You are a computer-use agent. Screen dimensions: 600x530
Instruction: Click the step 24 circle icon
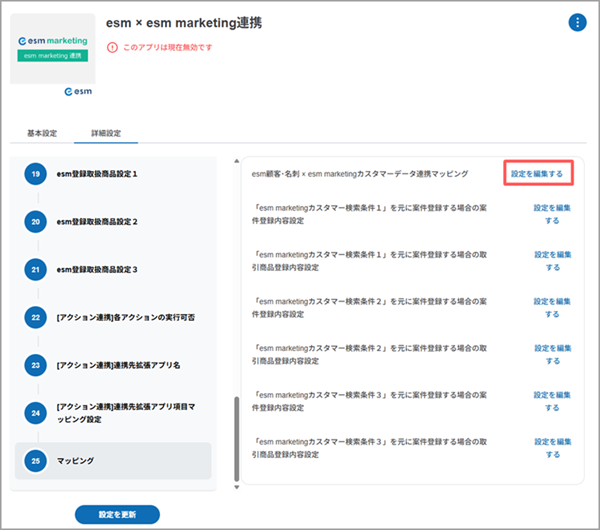click(34, 413)
